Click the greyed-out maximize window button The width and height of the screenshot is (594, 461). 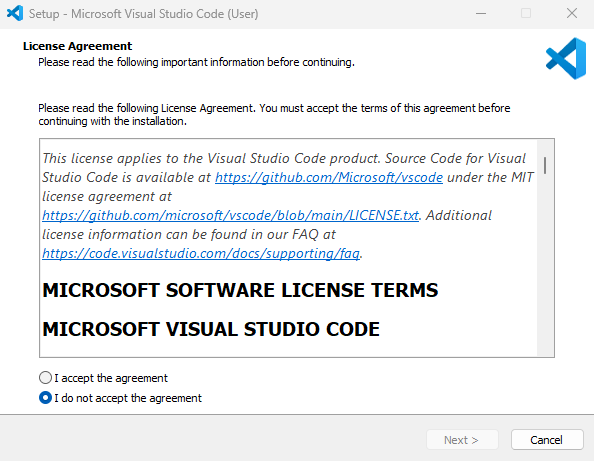pos(526,14)
